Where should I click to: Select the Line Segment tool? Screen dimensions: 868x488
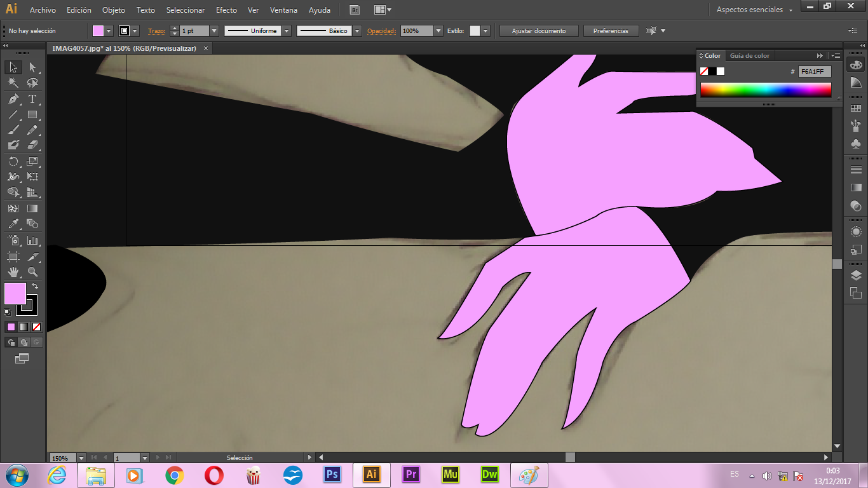(13, 115)
